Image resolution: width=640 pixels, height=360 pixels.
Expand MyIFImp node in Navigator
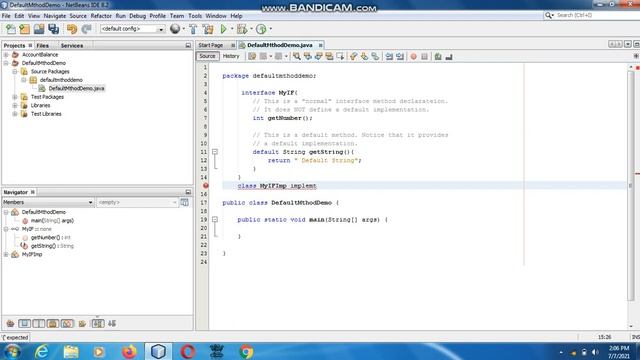[x=6, y=255]
